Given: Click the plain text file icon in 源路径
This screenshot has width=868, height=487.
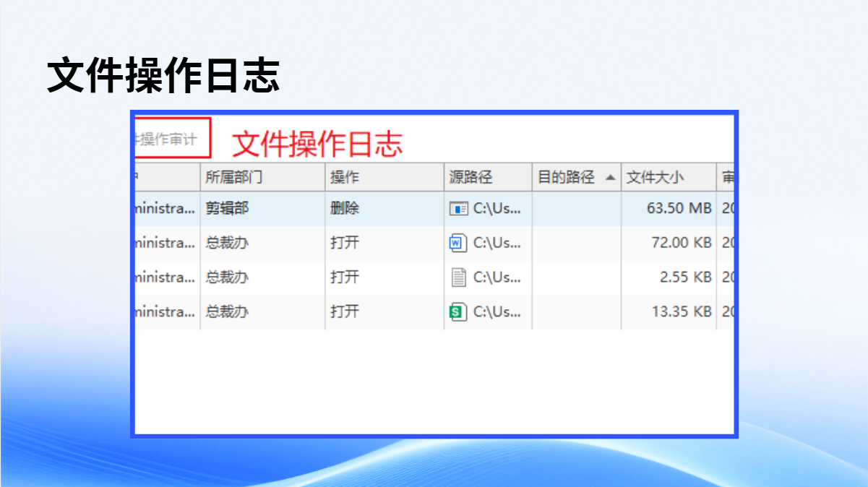Looking at the screenshot, I should point(458,277).
